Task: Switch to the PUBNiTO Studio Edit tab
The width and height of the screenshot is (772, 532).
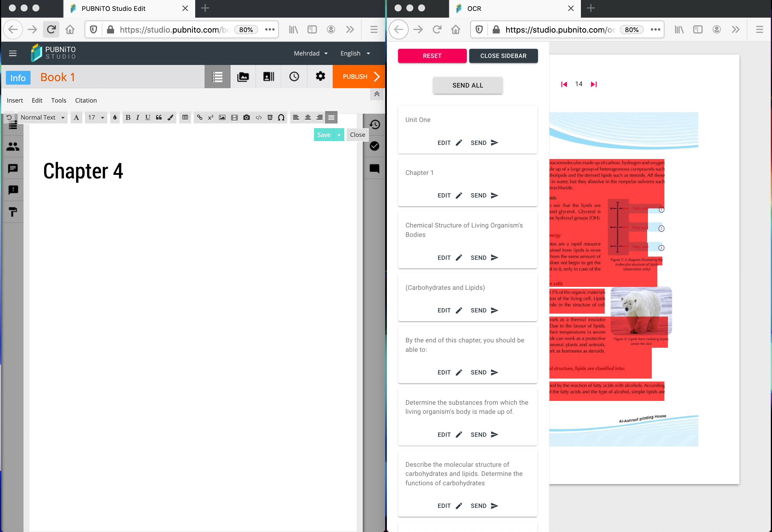Action: (x=129, y=8)
